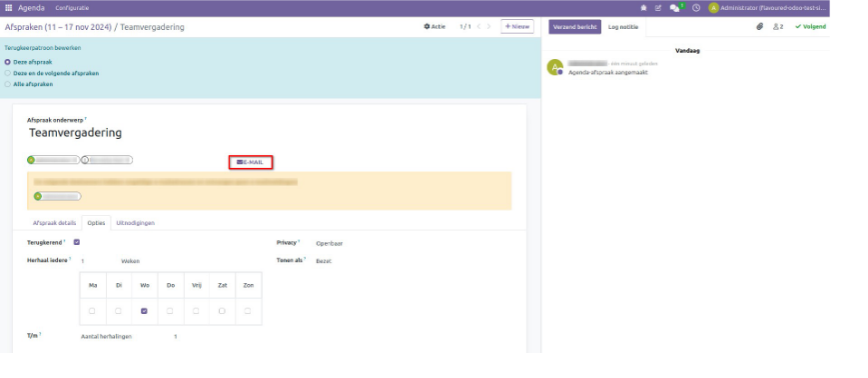Open the activities clock icon
This screenshot has width=868, height=378.
[x=696, y=8]
